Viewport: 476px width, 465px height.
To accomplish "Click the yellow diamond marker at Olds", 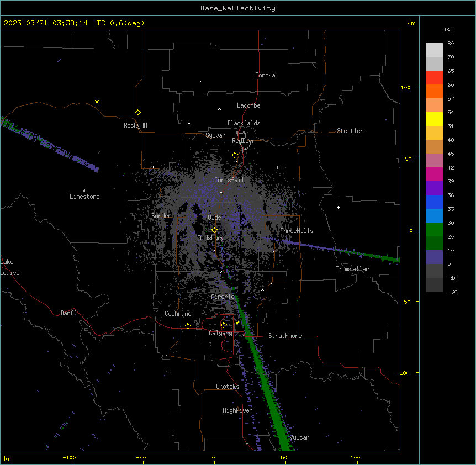I will (x=214, y=230).
